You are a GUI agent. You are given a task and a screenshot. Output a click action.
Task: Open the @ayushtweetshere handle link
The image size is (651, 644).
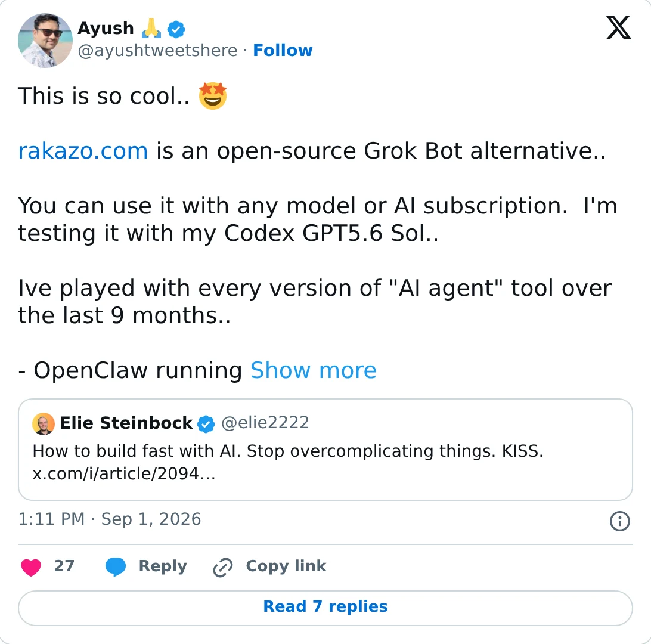tap(157, 51)
